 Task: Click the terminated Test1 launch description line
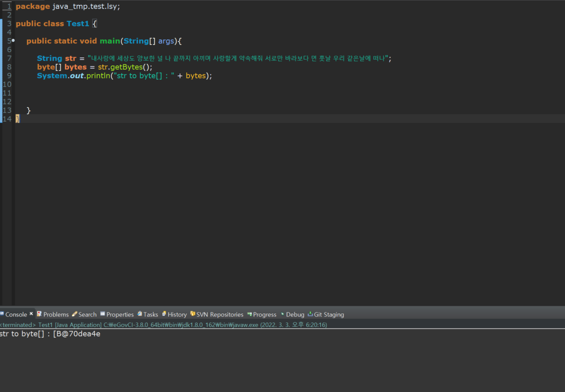pyautogui.click(x=163, y=324)
